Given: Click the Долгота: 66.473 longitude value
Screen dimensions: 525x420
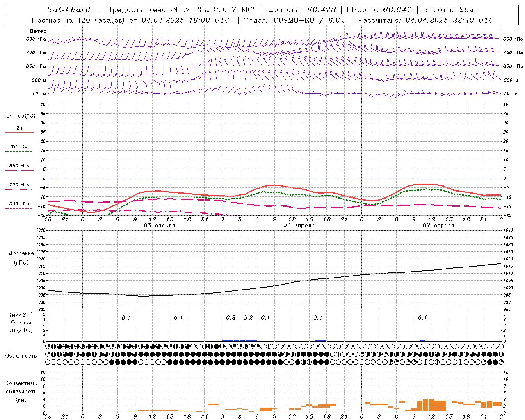Looking at the screenshot, I should [302, 10].
